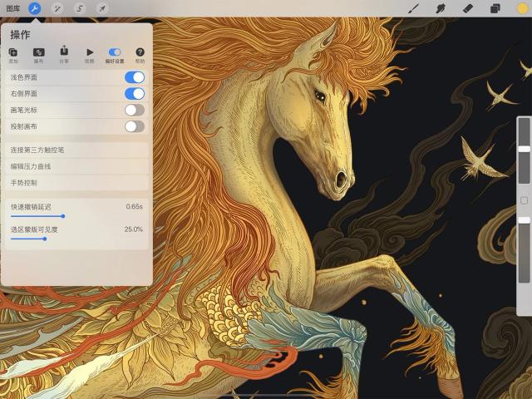532x399 pixels.
Task: Click the brush size slider in sidebar
Action: [524, 150]
